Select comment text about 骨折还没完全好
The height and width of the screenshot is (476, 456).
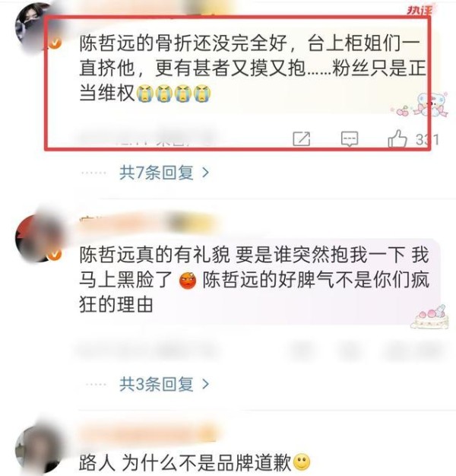(x=252, y=68)
